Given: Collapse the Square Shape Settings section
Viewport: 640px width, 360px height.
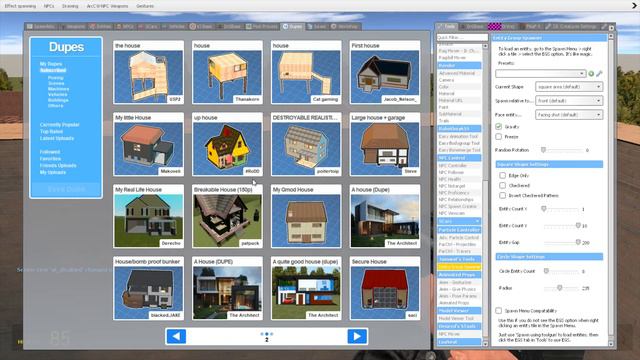Looking at the screenshot, I should [549, 164].
